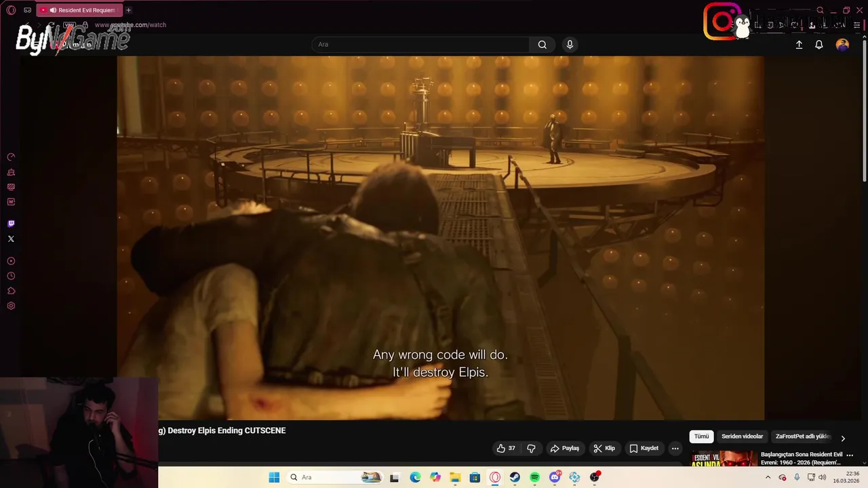This screenshot has width=868, height=488.
Task: Open Twitch in the Opera sidebar
Action: click(11, 224)
